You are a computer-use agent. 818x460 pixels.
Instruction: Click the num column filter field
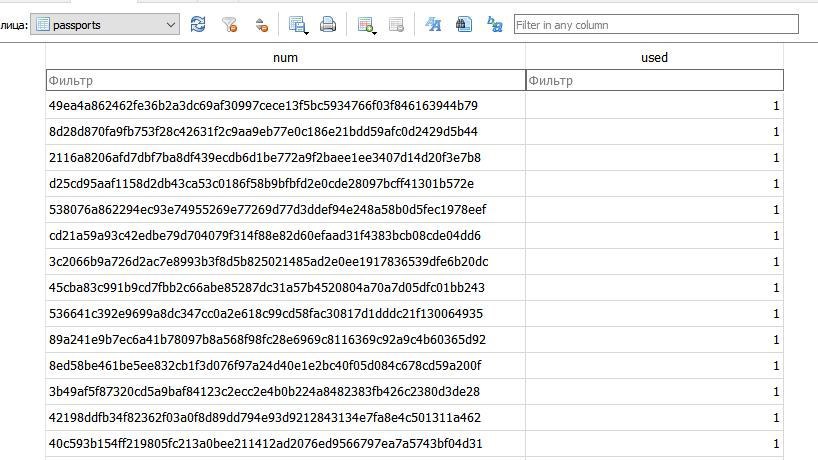click(x=286, y=80)
